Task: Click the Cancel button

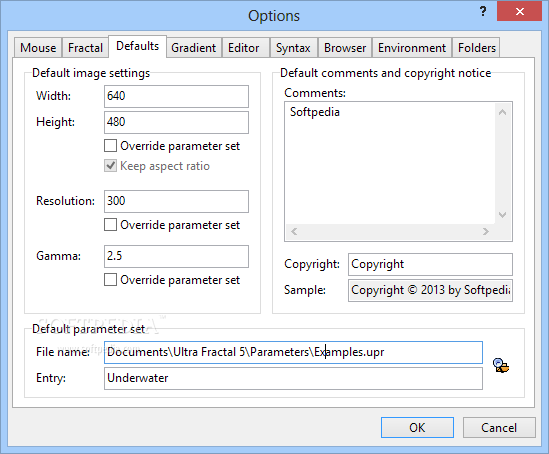Action: pos(499,427)
